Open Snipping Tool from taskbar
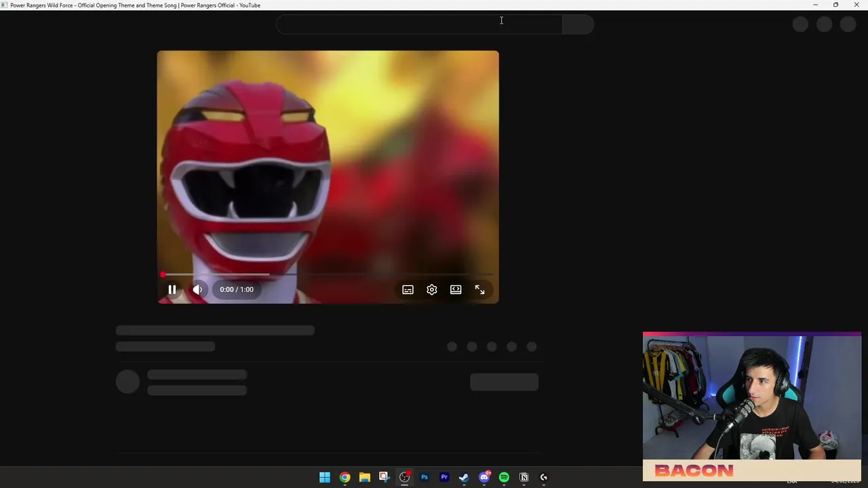868x488 pixels. pyautogui.click(x=384, y=477)
